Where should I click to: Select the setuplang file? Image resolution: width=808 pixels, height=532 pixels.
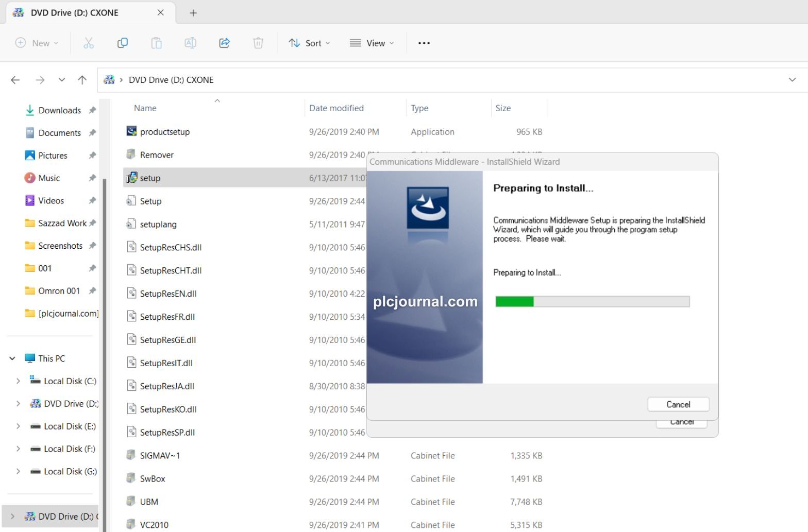(x=158, y=225)
